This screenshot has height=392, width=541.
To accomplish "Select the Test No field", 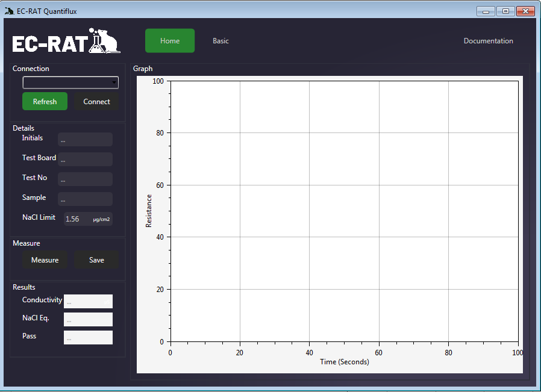I will coord(85,179).
